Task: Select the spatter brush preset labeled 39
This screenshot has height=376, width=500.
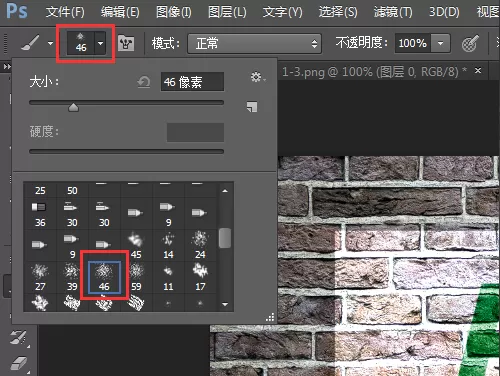Action: pos(72,278)
